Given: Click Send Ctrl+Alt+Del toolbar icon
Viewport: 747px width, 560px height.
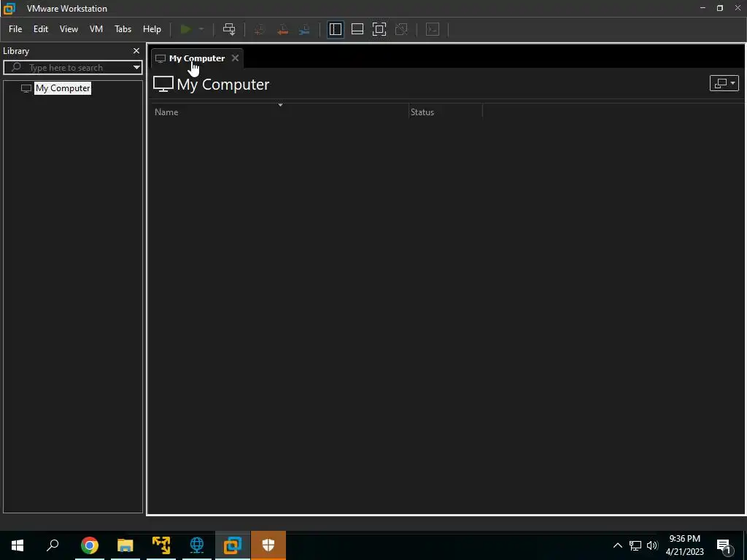Looking at the screenshot, I should [229, 29].
